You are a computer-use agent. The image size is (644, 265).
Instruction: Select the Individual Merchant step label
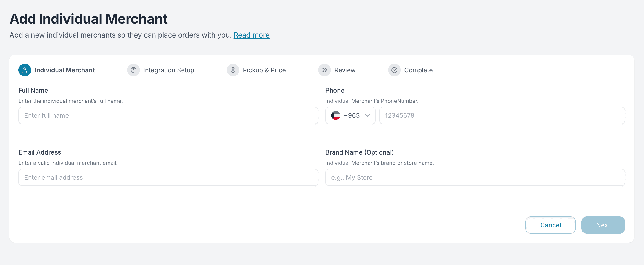[x=64, y=70]
